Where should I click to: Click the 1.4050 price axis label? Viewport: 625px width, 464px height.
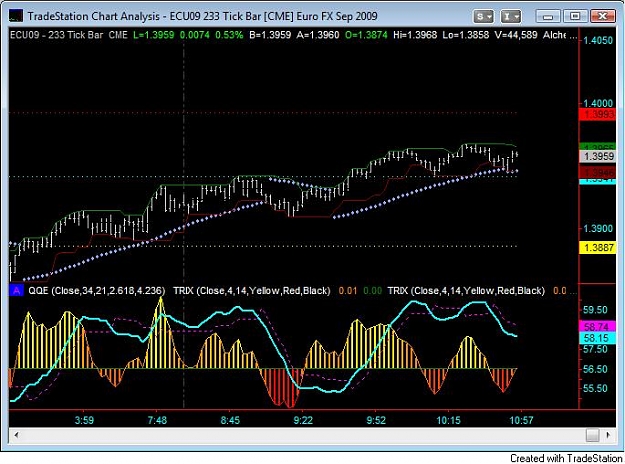coord(598,40)
